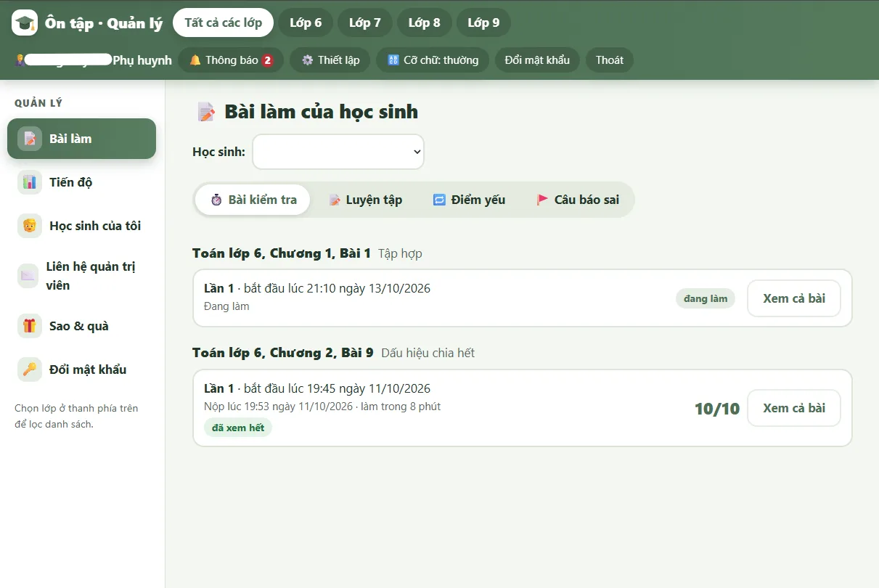Click the red flag icon on Câu báo sai
The width and height of the screenshot is (879, 588).
542,200
